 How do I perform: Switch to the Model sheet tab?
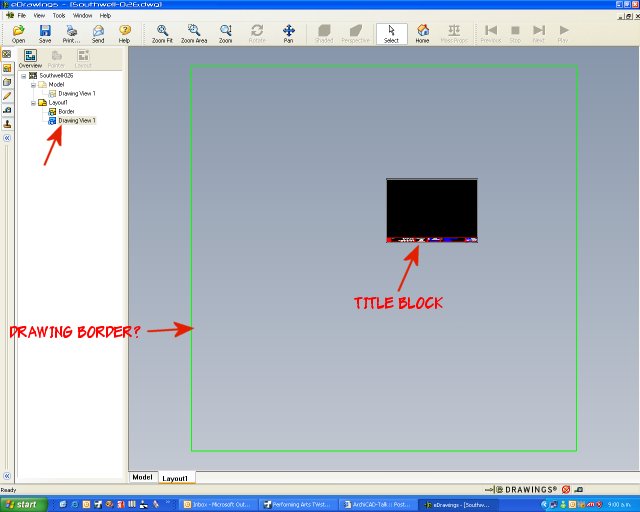(142, 477)
